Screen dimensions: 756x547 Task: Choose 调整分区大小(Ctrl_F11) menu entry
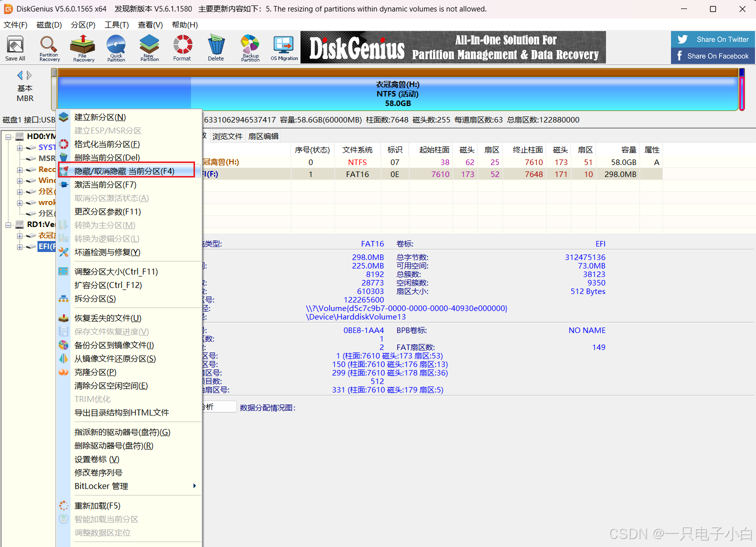(129, 271)
